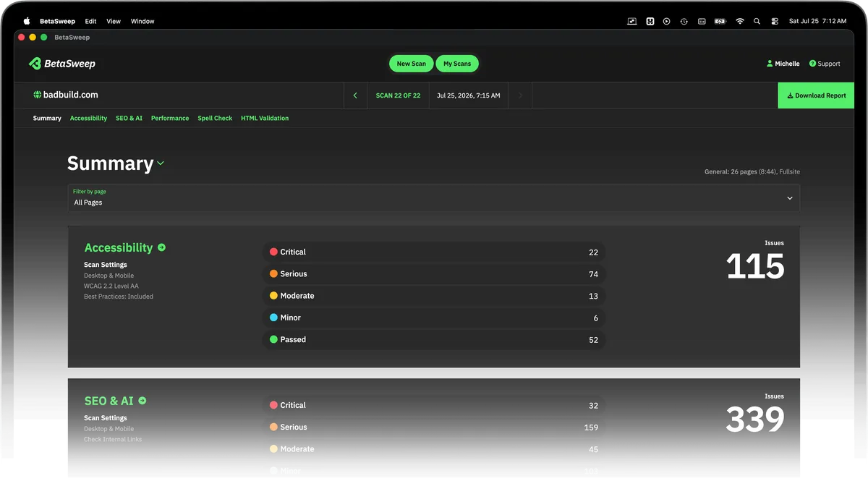This screenshot has width=868, height=481.
Task: Open the Apple menu
Action: coord(27,21)
